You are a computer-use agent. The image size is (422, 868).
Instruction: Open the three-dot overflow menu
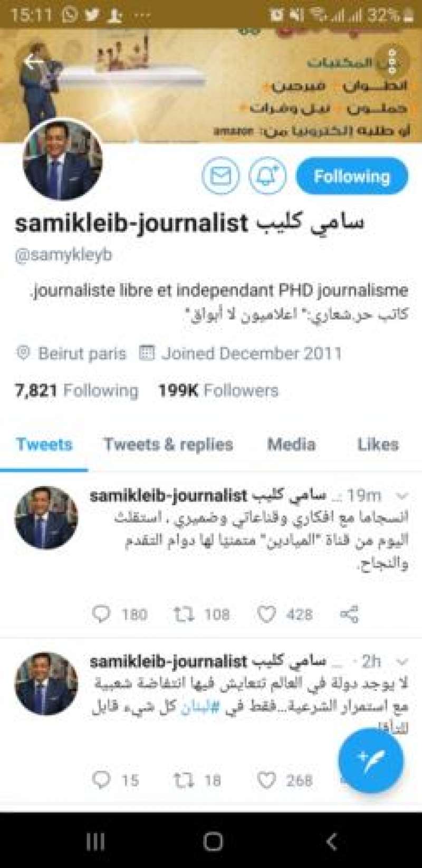pyautogui.click(x=391, y=62)
